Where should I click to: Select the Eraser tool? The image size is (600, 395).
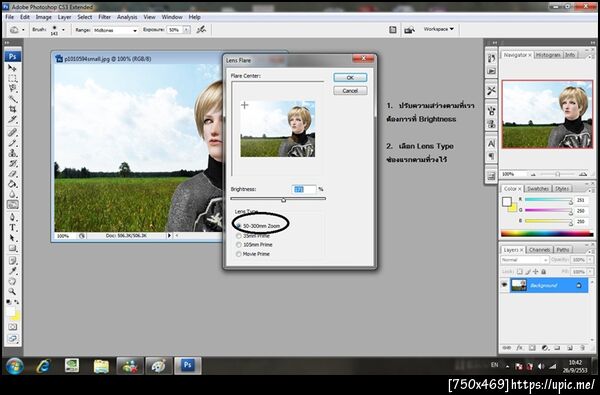tap(12, 174)
